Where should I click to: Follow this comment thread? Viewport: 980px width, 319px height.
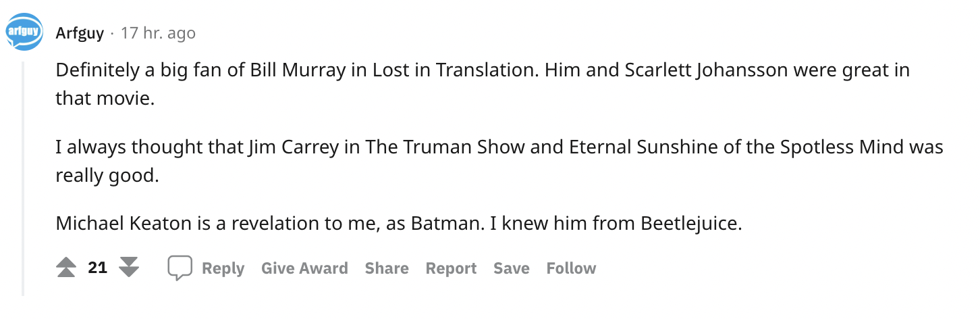(x=571, y=268)
